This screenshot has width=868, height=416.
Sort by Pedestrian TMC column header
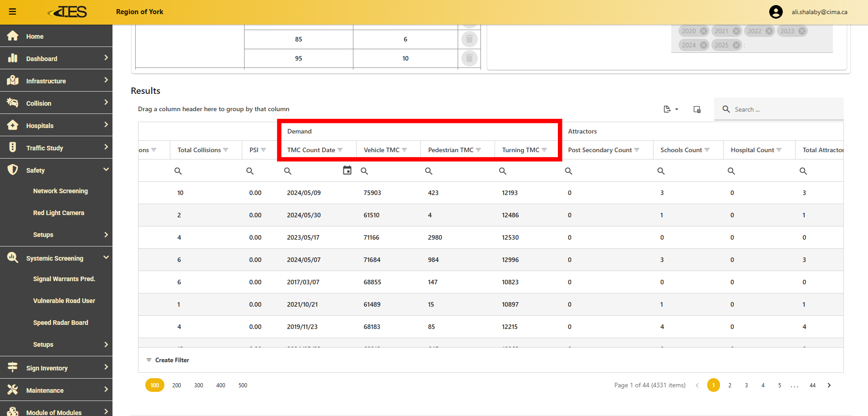click(450, 150)
